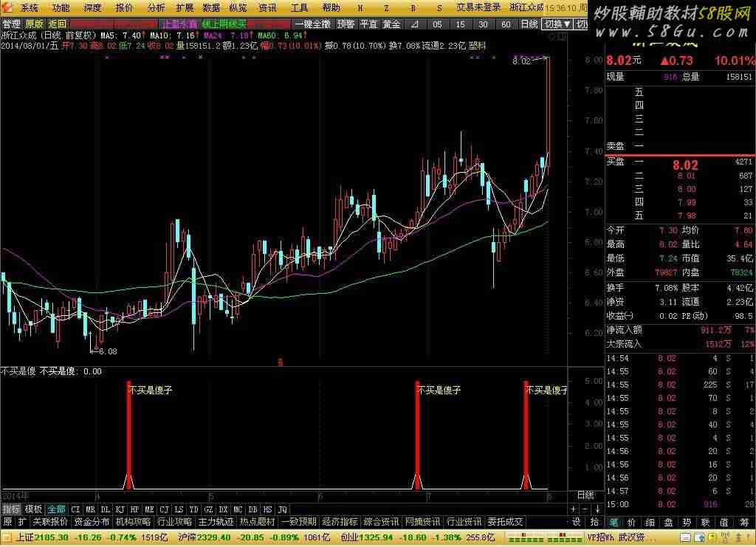756x547 pixels.
Task: Toggle the 60-minute period button
Action: pos(506,24)
